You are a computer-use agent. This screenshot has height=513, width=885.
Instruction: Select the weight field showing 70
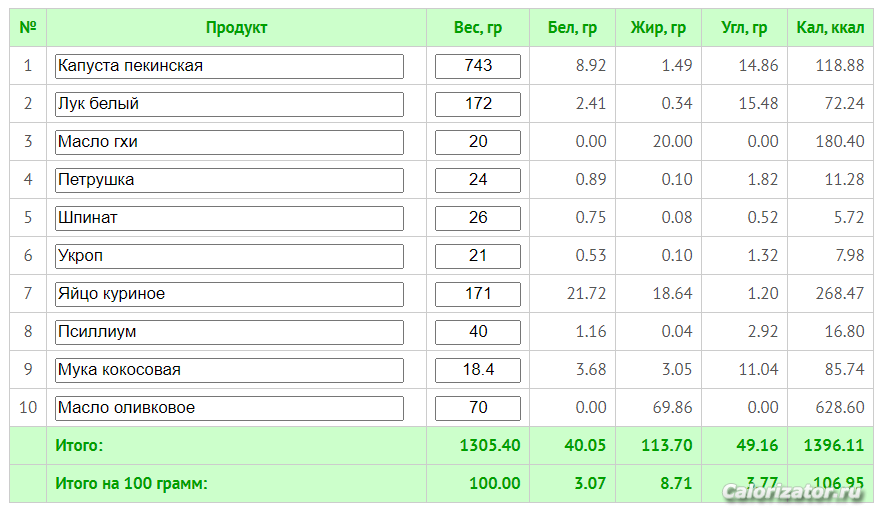coord(477,408)
